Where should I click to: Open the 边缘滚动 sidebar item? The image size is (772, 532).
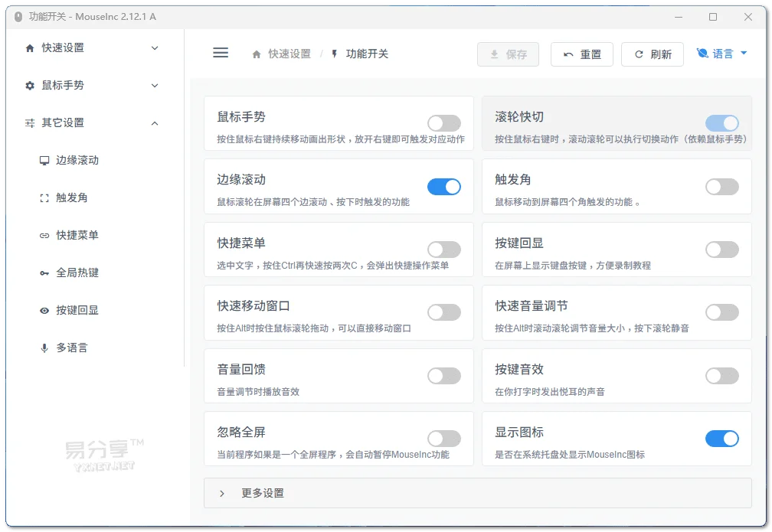coord(77,161)
